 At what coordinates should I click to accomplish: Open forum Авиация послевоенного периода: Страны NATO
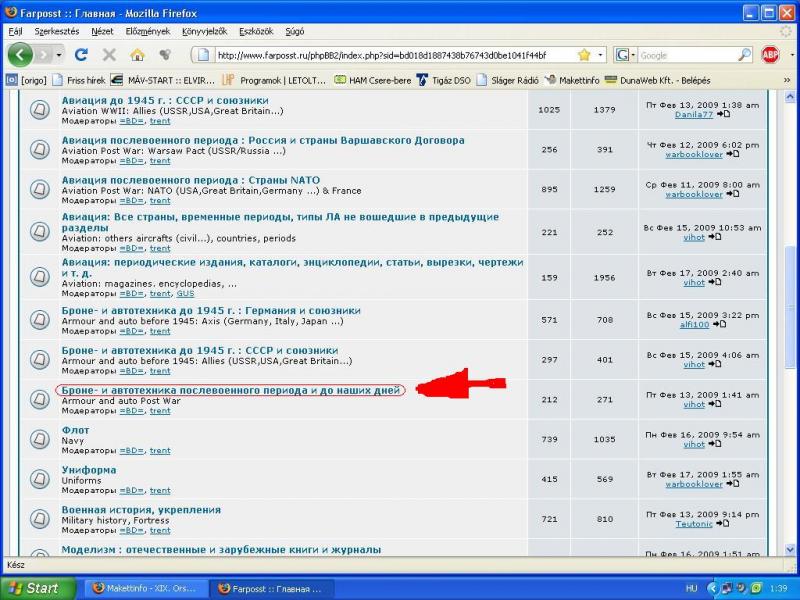pos(191,180)
